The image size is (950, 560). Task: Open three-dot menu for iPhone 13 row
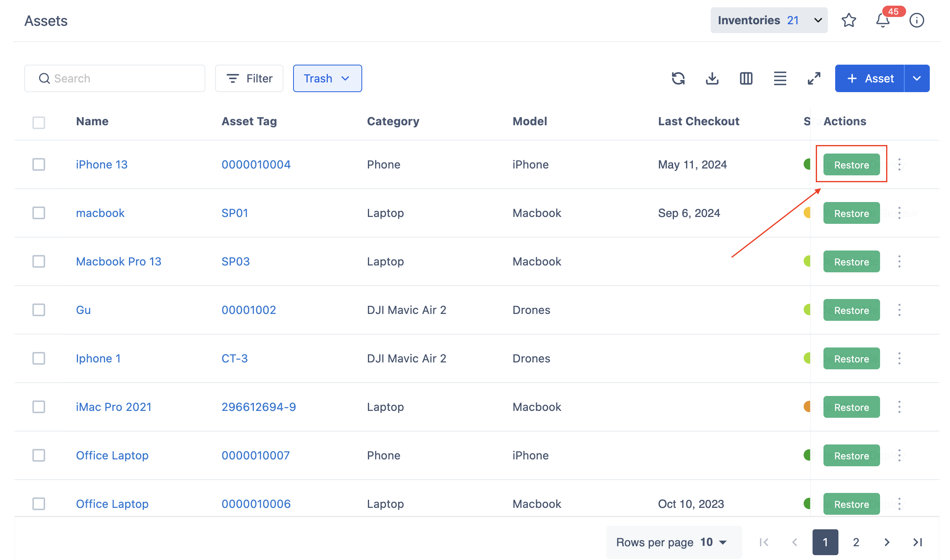[899, 164]
